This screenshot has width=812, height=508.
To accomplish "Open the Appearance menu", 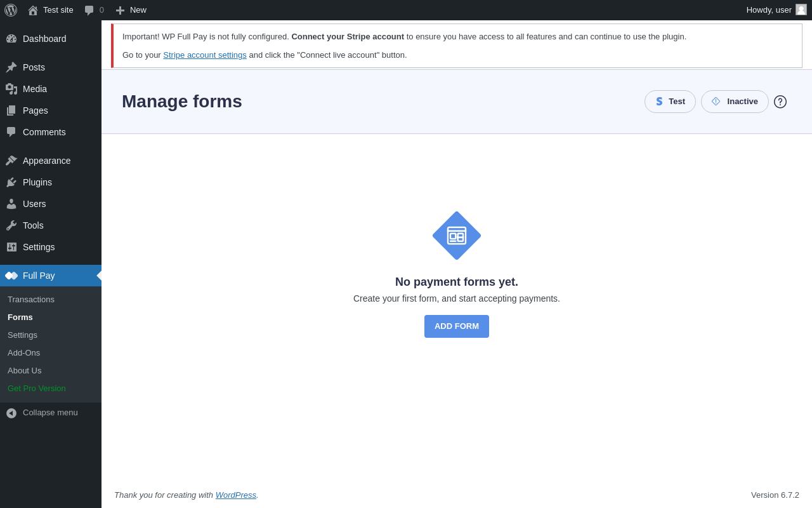I will pos(46,161).
